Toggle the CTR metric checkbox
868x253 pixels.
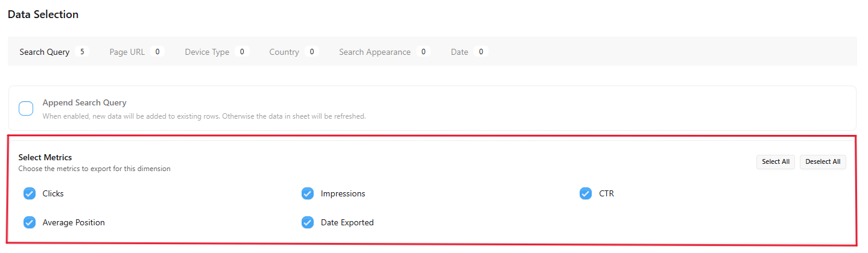pyautogui.click(x=586, y=193)
